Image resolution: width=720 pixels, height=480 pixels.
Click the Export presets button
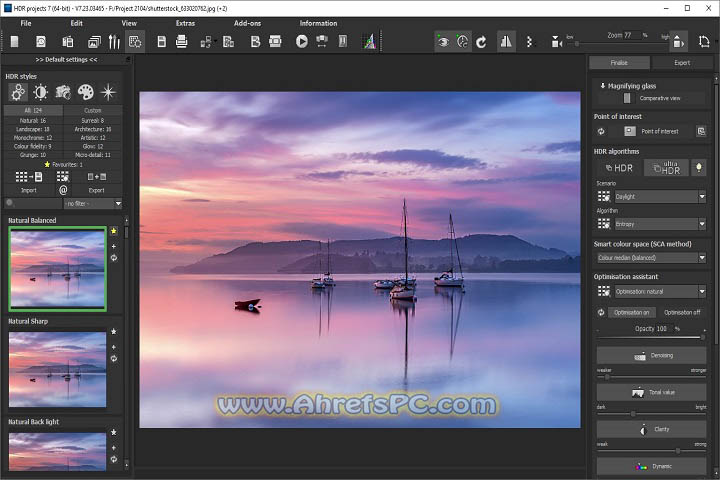[x=96, y=190]
